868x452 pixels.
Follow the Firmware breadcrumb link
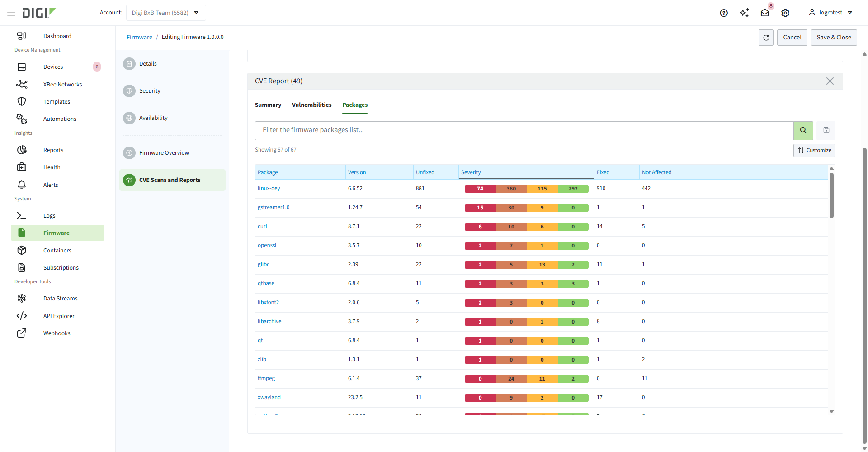139,37
